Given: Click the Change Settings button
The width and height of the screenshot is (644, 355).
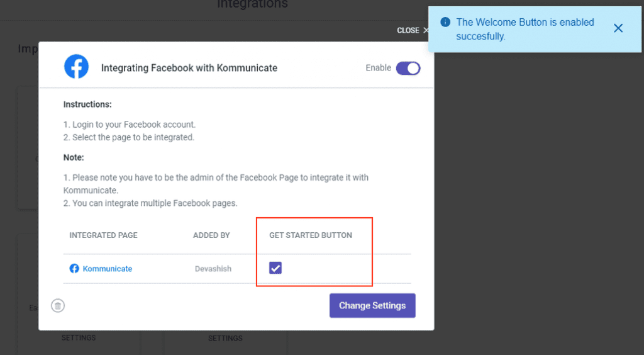Looking at the screenshot, I should coord(372,306).
